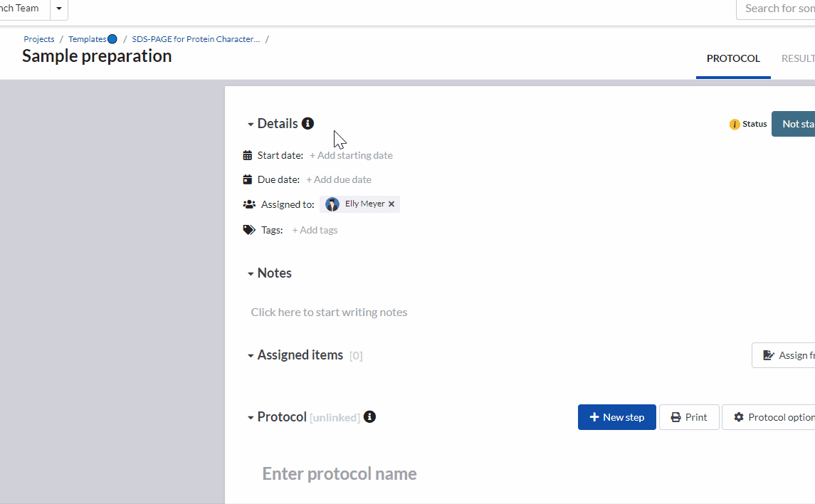
Task: Click the Details section info icon
Action: [307, 123]
